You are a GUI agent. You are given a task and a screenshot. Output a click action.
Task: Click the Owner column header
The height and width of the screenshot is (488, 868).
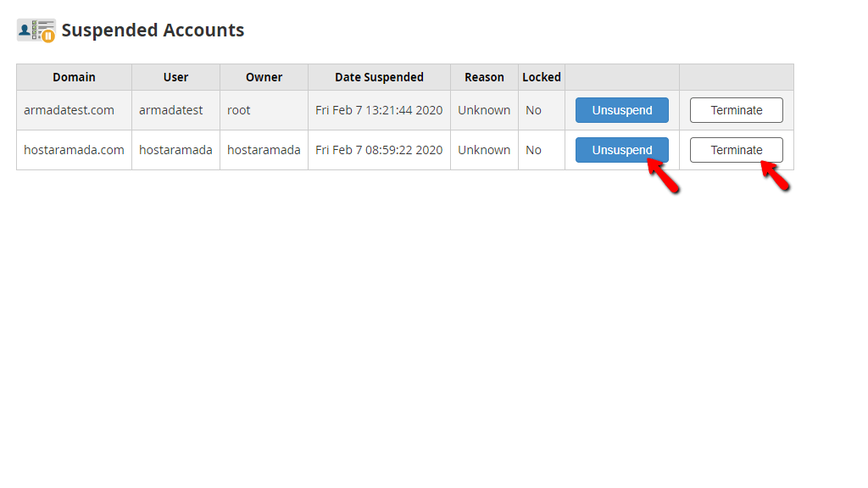(264, 77)
